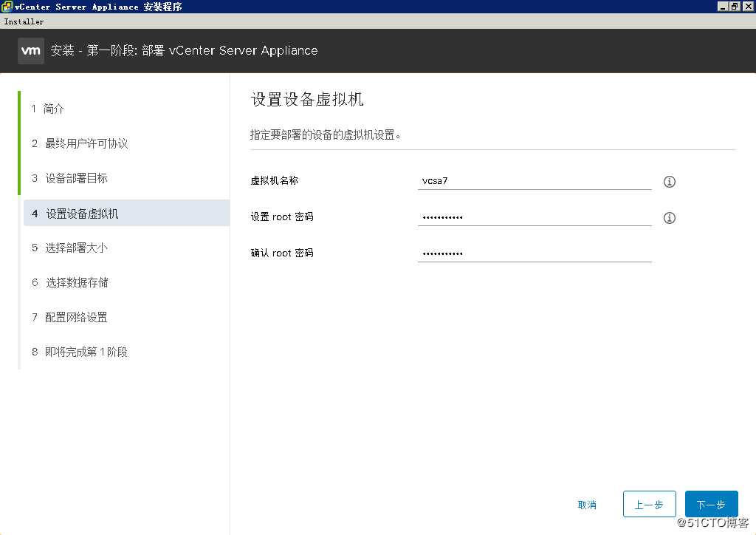Screen dimensions: 756x535
Task: Close the installer window
Action: [747, 6]
